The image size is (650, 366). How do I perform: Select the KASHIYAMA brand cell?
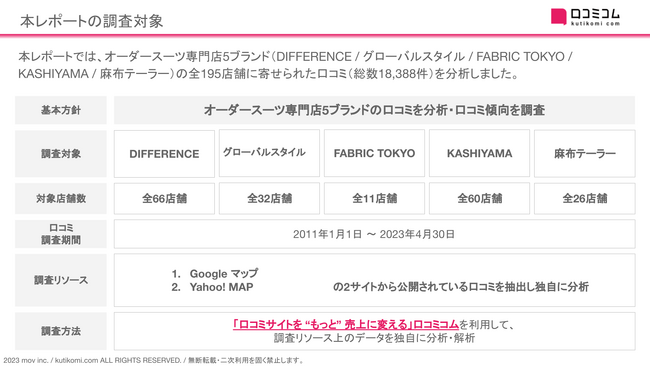[479, 153]
